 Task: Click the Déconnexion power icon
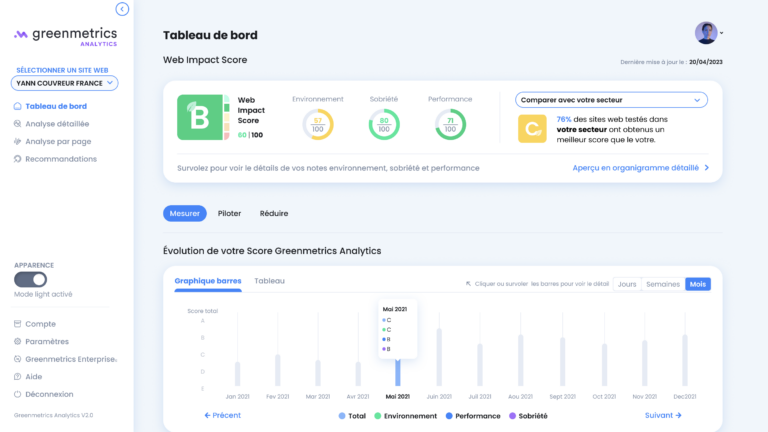click(x=18, y=394)
